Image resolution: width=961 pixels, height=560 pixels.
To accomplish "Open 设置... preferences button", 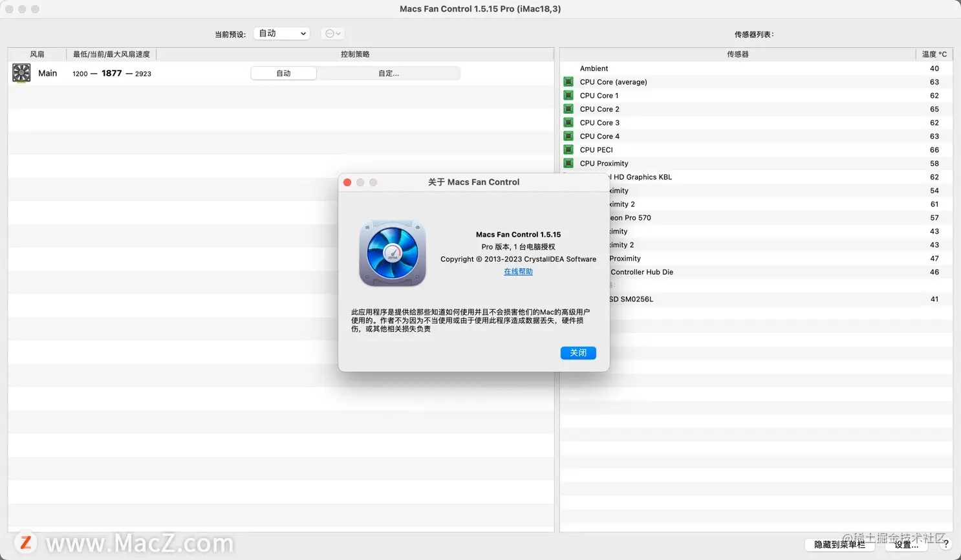I will tap(906, 544).
